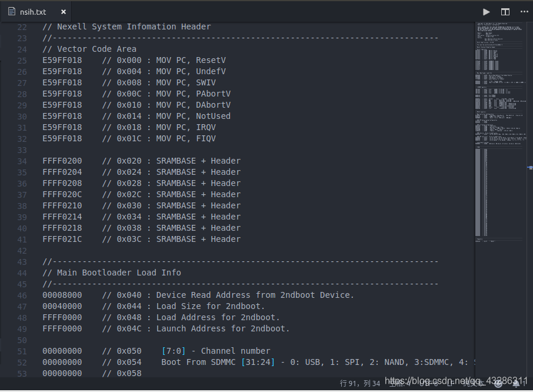Change line endings via LF indicator

451,384
